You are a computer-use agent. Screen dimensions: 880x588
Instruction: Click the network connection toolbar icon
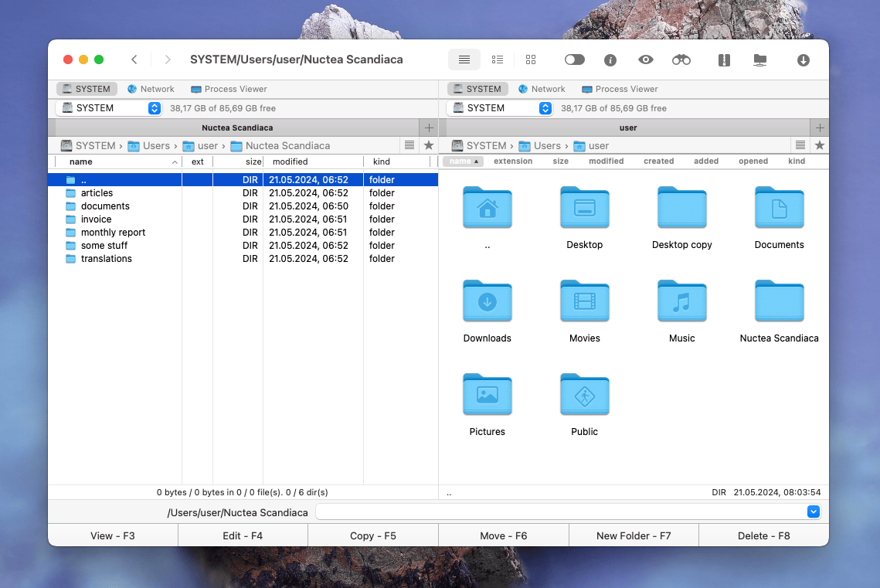click(x=759, y=59)
